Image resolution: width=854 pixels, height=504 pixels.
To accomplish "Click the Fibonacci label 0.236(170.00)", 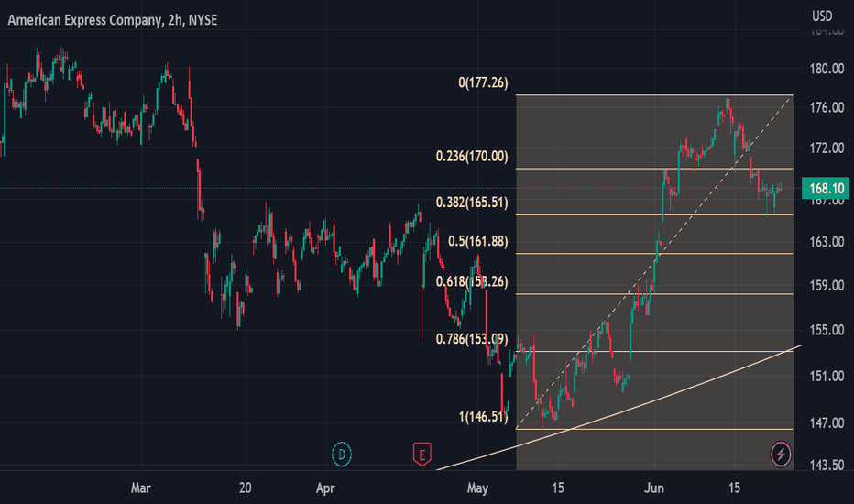I will click(x=472, y=157).
